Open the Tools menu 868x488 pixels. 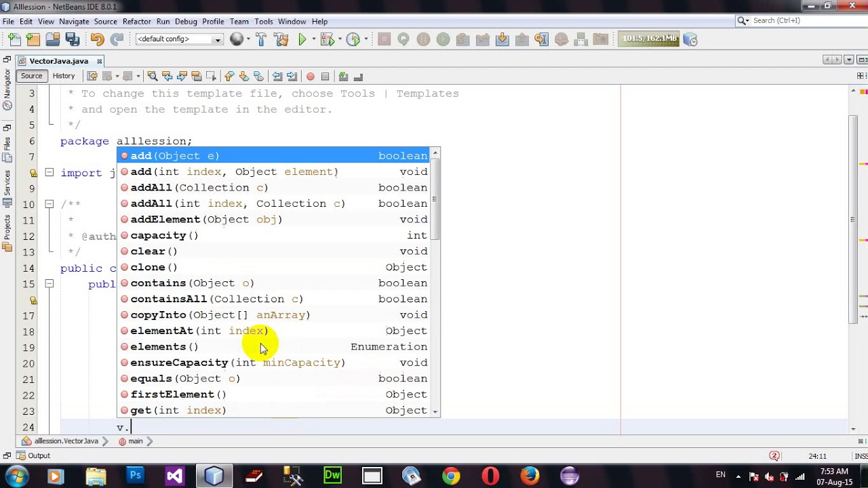[x=264, y=21]
